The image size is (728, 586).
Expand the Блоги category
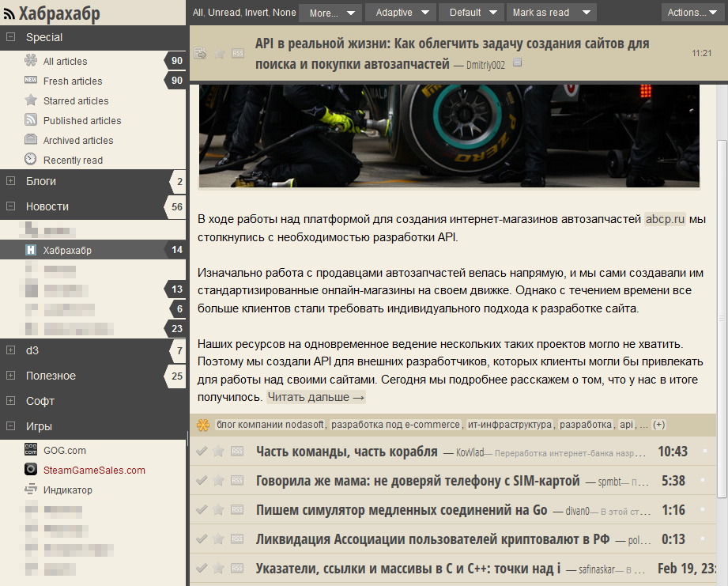[11, 180]
